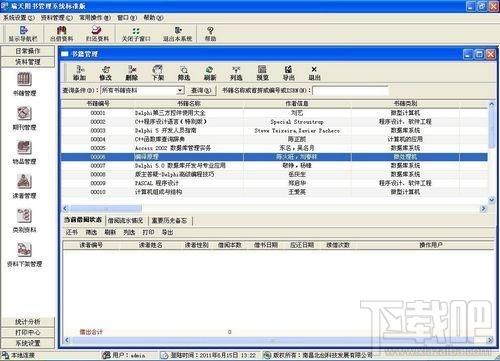Image resolution: width=500 pixels, height=361 pixels.
Task: Click the book list horizontal scrollbar thumb
Action: coord(105,209)
